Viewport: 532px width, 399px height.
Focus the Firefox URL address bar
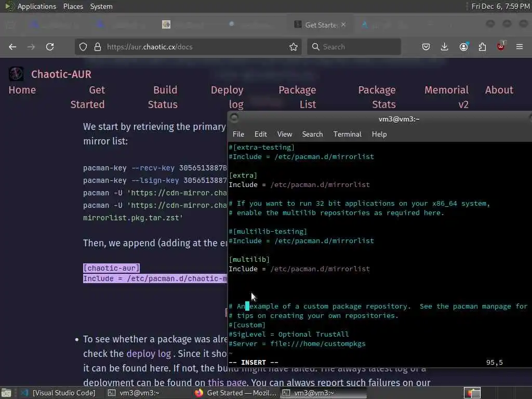click(x=188, y=47)
